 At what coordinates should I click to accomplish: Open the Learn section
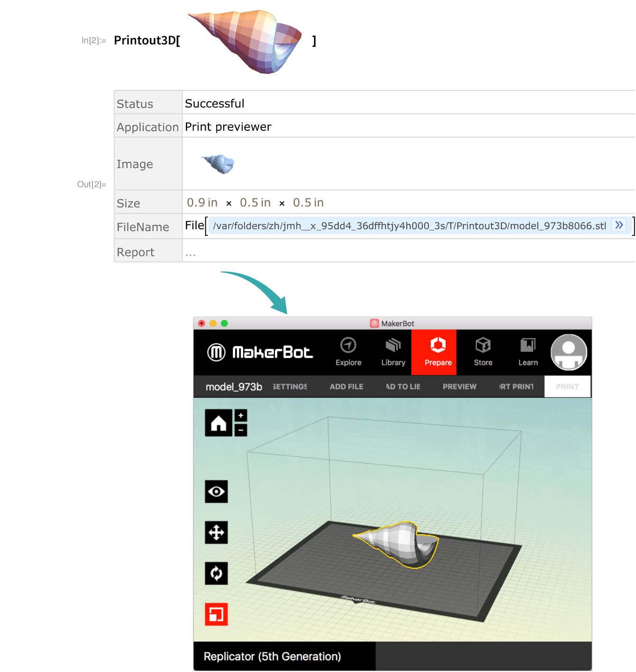point(528,352)
